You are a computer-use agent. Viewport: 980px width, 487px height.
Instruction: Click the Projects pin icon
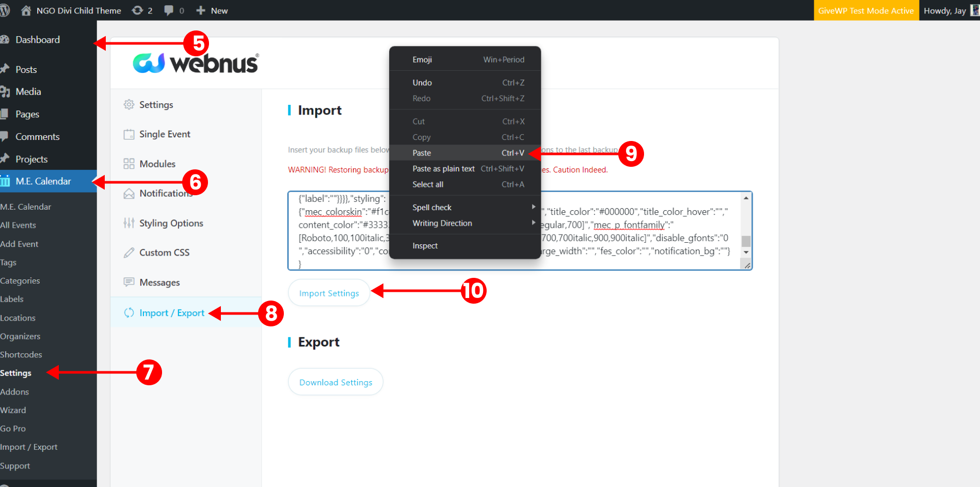click(x=5, y=159)
